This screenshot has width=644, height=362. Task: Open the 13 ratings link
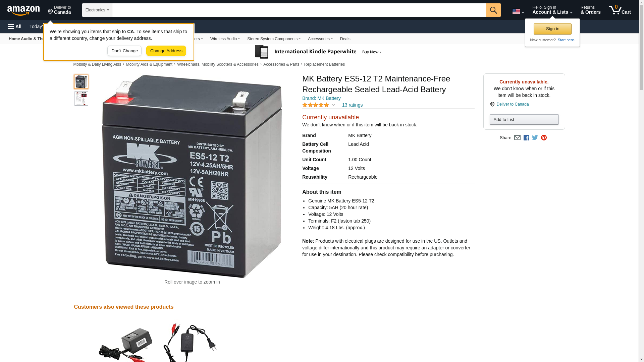(352, 105)
